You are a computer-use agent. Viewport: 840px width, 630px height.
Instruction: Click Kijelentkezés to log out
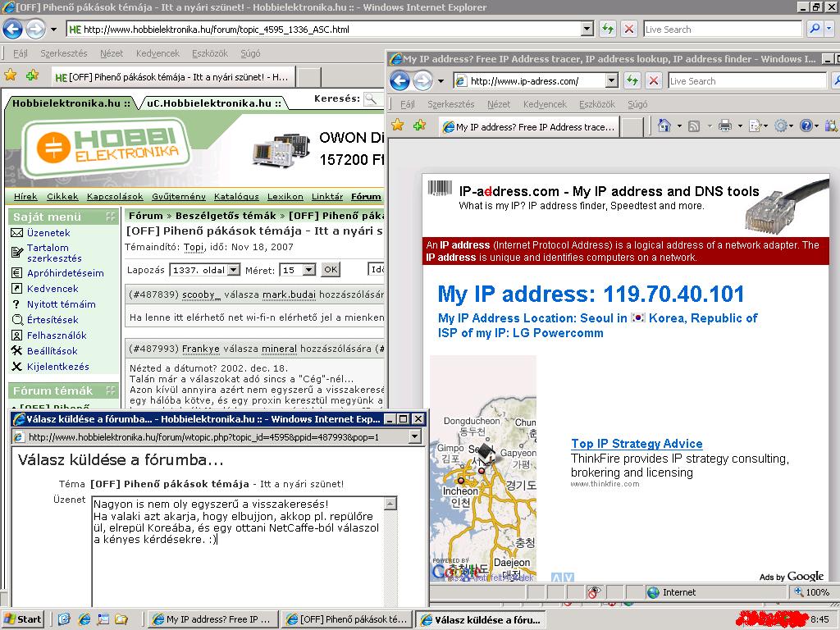click(58, 367)
